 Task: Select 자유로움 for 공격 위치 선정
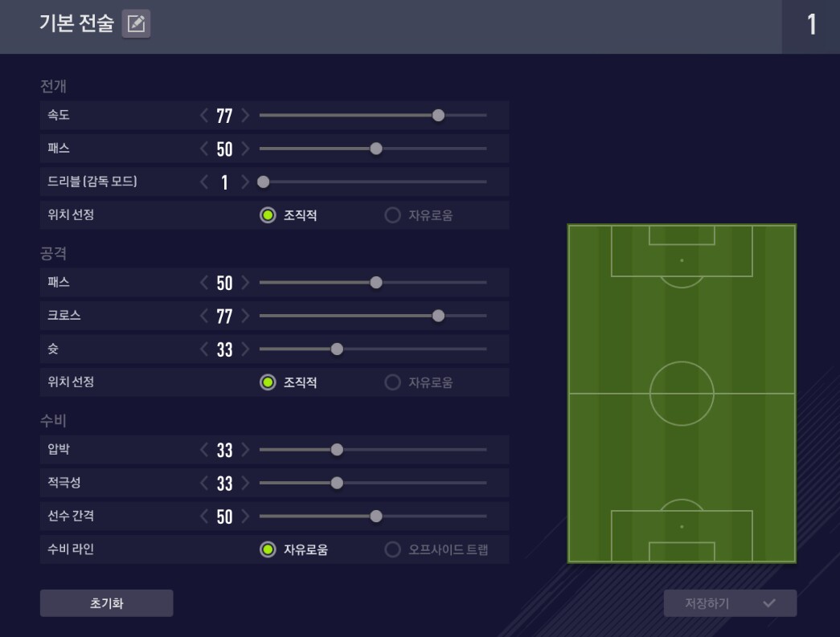click(x=393, y=382)
